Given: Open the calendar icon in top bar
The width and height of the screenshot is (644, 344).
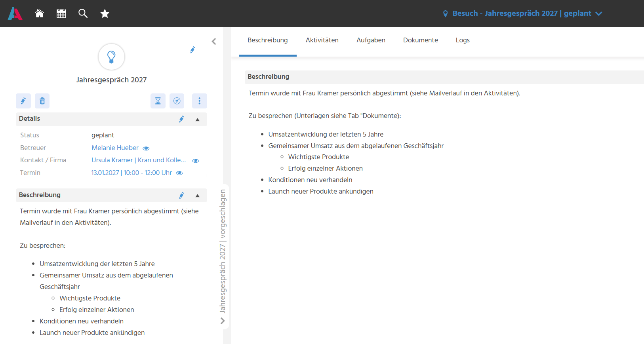Looking at the screenshot, I should coord(61,13).
